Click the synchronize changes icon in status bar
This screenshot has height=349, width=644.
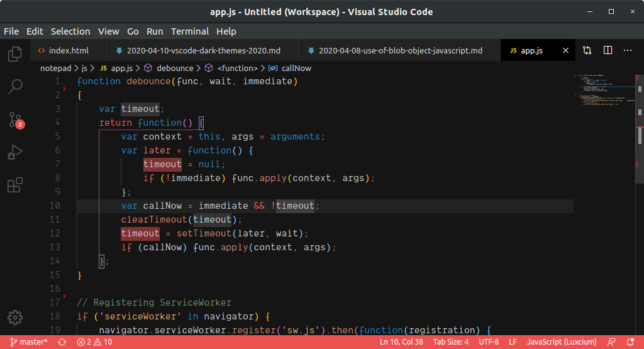[x=62, y=342]
